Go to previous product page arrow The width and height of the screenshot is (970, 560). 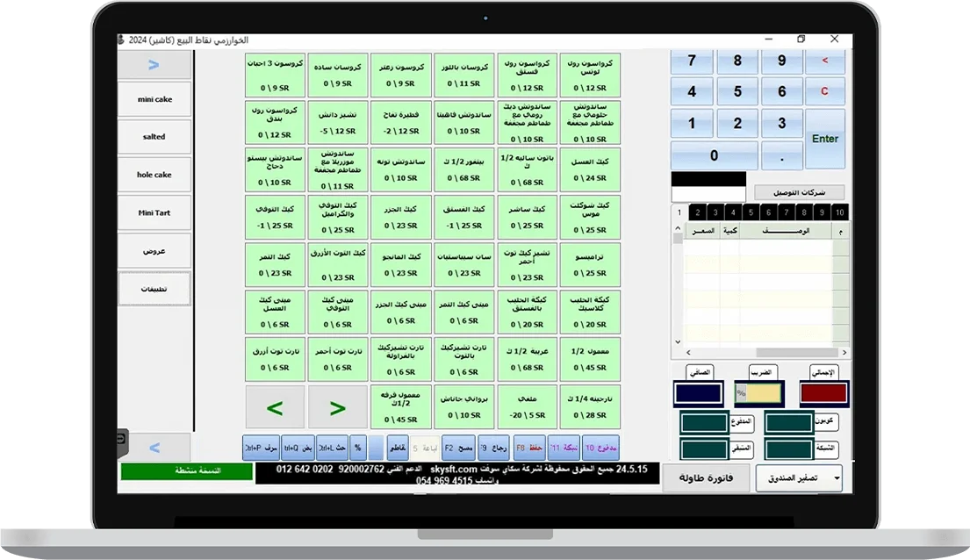(275, 408)
